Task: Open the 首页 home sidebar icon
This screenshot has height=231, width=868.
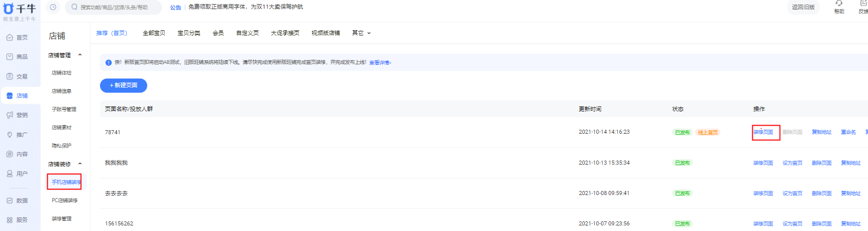Action: click(x=10, y=37)
